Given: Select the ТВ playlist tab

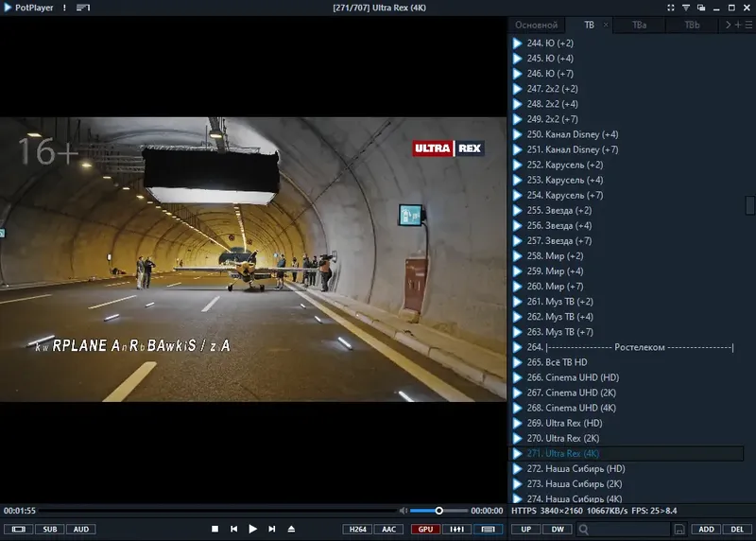Looking at the screenshot, I should 589,26.
